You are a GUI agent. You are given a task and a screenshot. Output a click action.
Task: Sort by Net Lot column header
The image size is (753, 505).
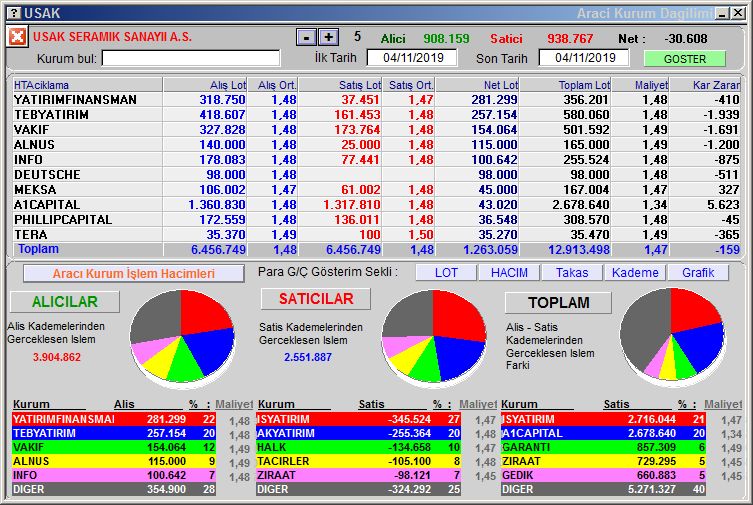point(477,85)
